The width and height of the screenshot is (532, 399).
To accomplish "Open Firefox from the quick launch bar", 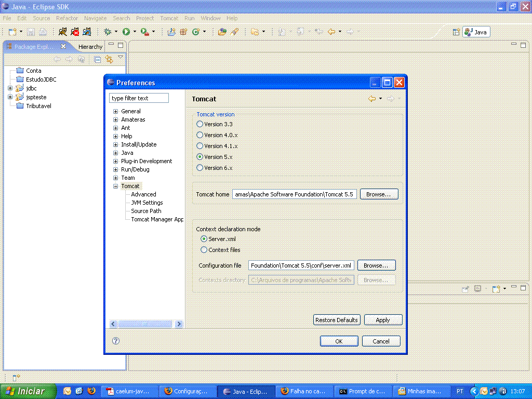I will 91,391.
